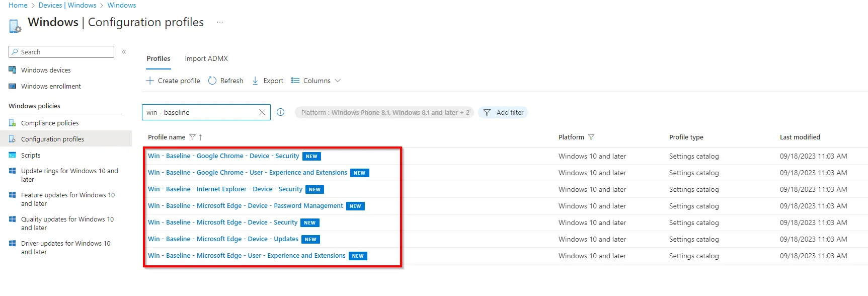
Task: Click the Windows enrollment sidebar icon
Action: click(x=13, y=86)
